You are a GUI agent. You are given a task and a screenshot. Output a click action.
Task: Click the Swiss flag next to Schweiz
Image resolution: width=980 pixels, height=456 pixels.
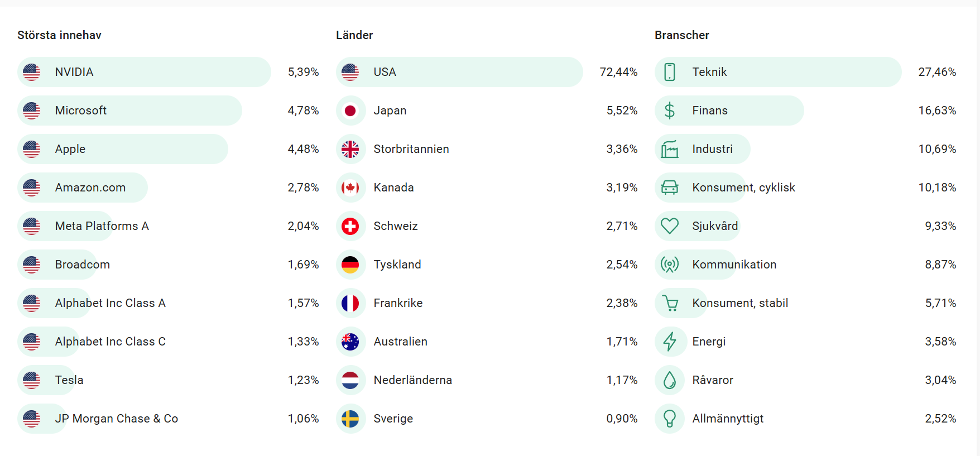click(350, 226)
